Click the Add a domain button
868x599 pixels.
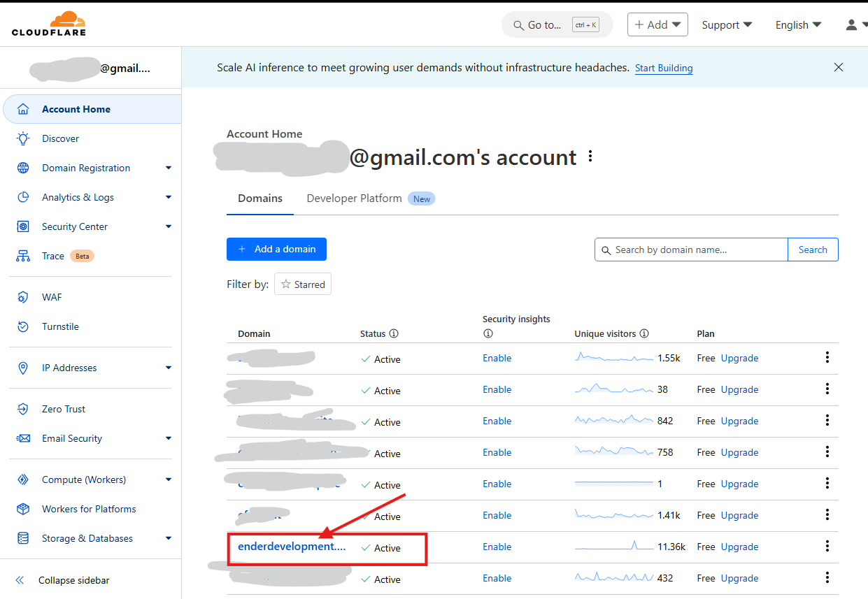pyautogui.click(x=276, y=249)
